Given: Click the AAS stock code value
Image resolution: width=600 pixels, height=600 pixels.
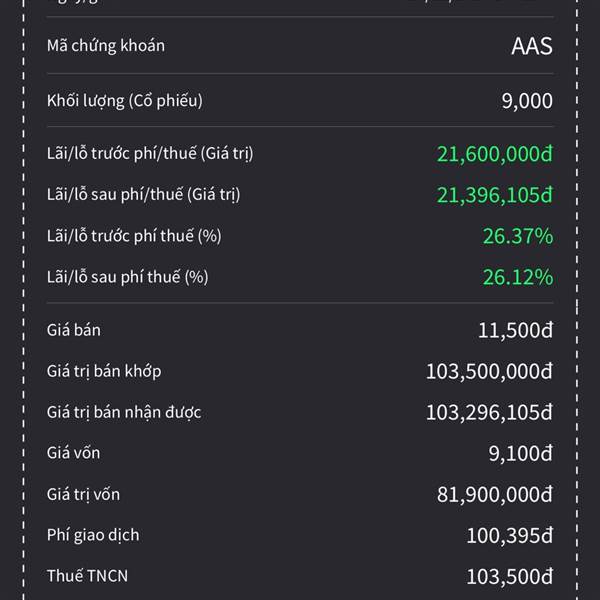Looking at the screenshot, I should [531, 46].
